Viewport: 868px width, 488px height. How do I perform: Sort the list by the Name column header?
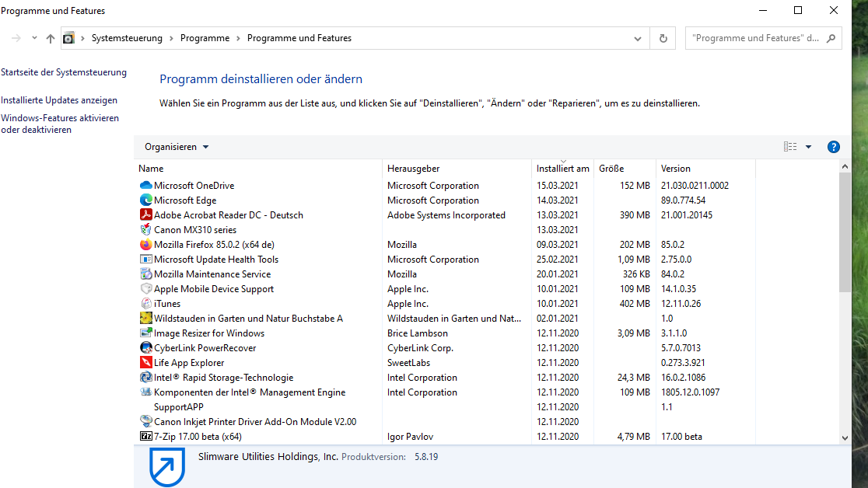(x=151, y=169)
